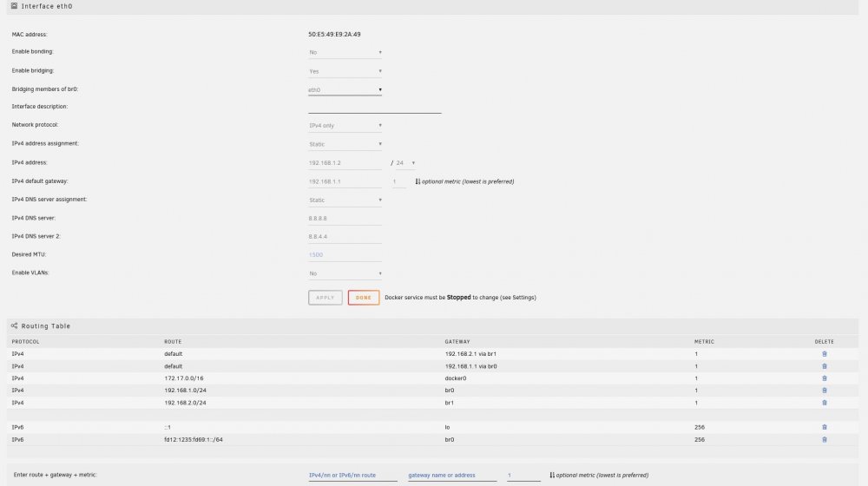Click the route entry metric sort icon
The image size is (868, 486).
coord(552,475)
